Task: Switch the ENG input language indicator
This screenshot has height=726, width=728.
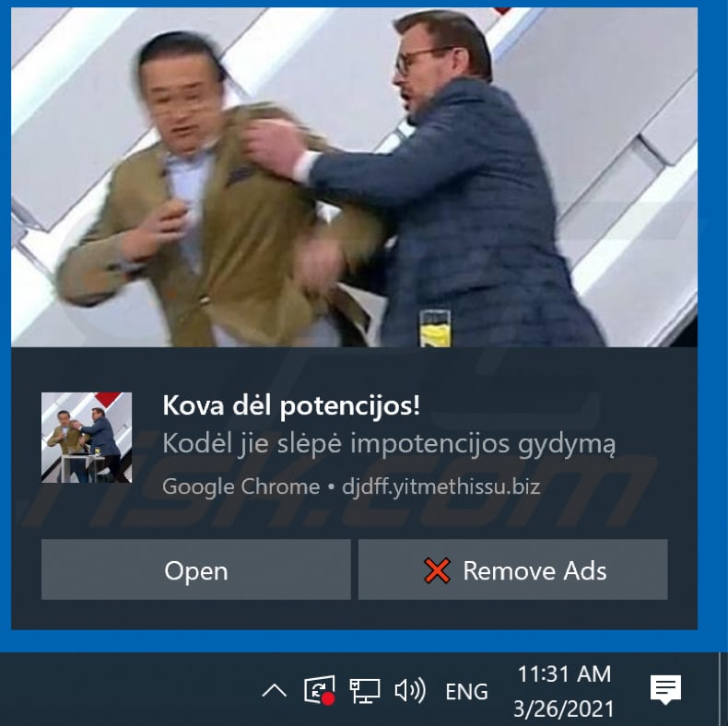Action: (x=466, y=692)
